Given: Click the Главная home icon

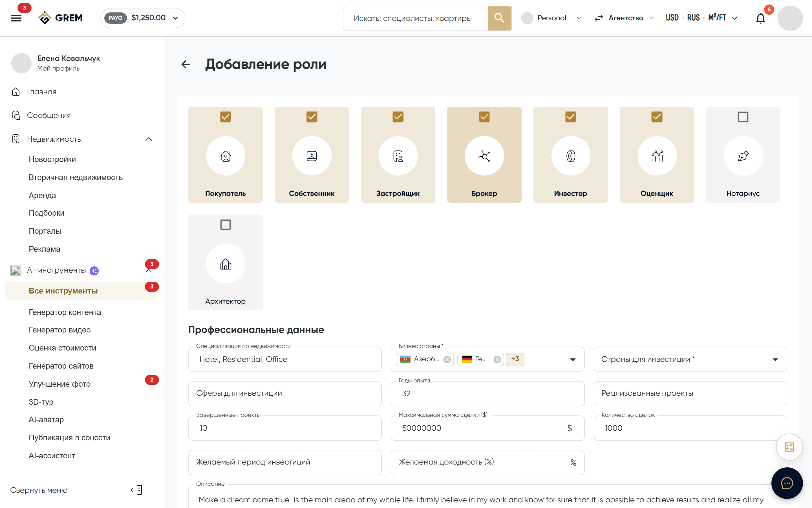Looking at the screenshot, I should (16, 92).
